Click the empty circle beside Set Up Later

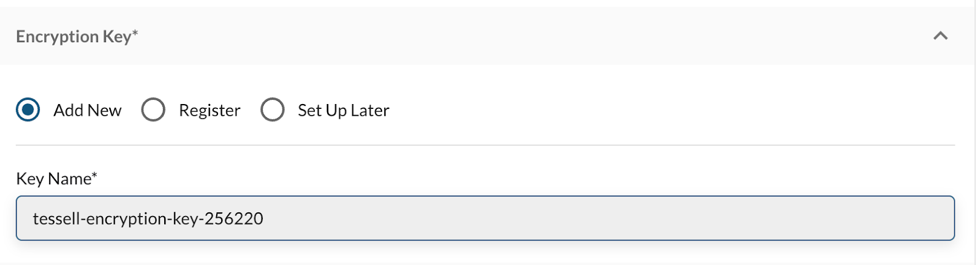tap(273, 110)
